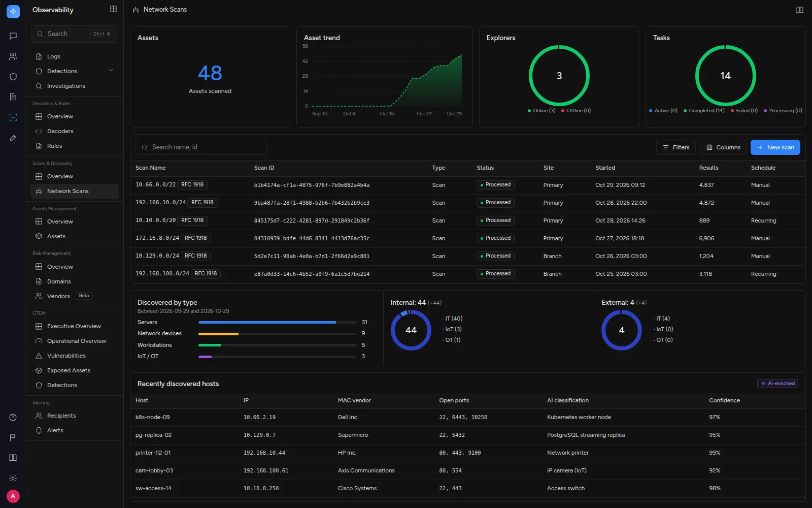
Task: Focus the sidebar Search field
Action: tap(75, 34)
